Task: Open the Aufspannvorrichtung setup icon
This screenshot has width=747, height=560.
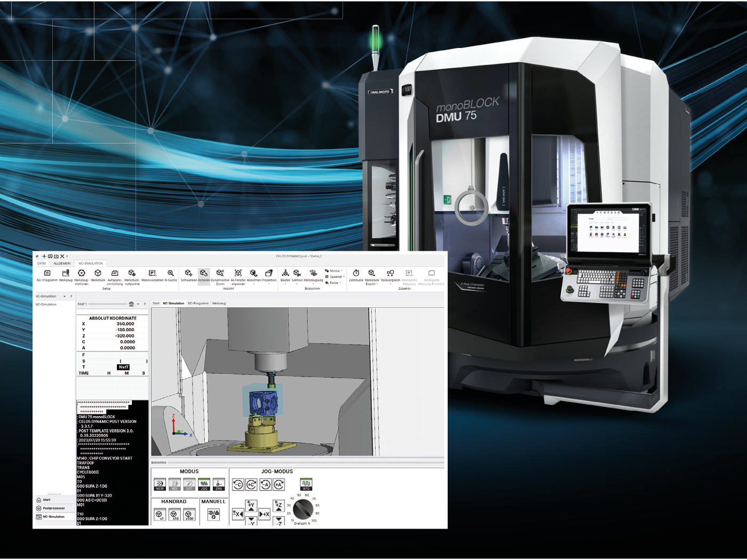Action: 115,274
